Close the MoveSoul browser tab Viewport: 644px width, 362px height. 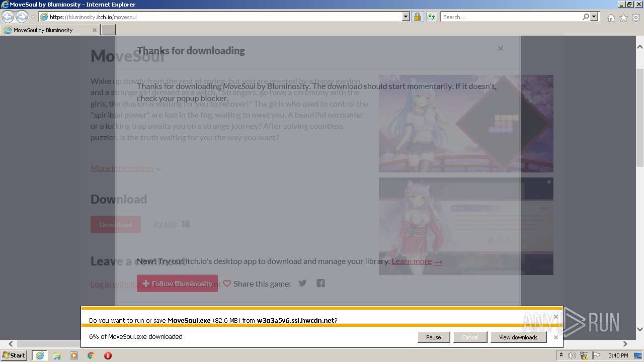(x=94, y=30)
